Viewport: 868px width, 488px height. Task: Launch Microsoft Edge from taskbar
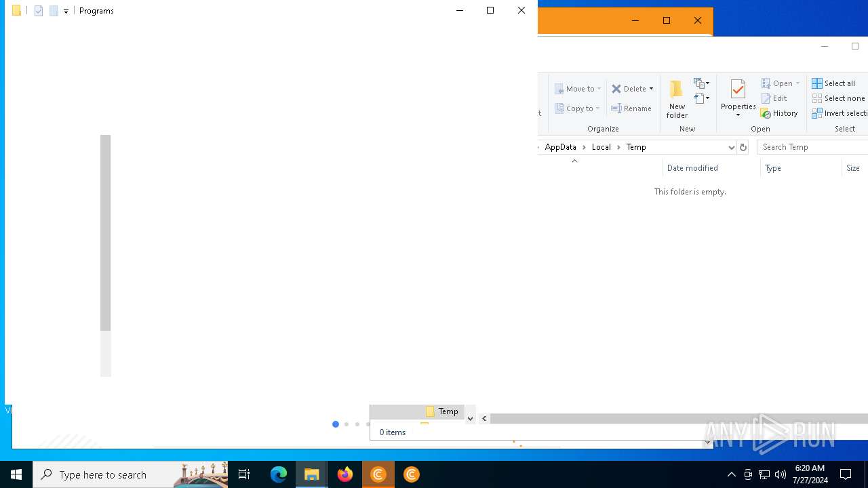coord(279,474)
